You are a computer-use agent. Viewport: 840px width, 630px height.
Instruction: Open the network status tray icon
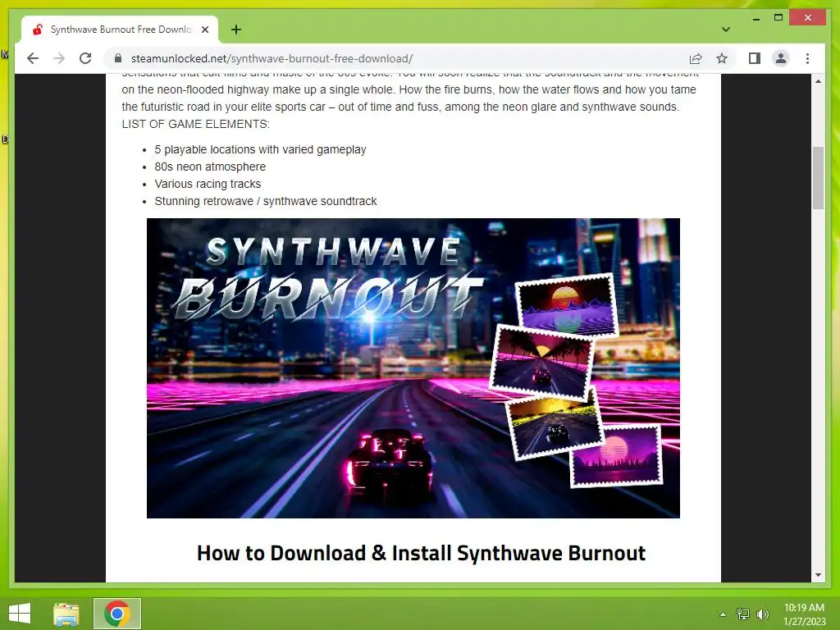[743, 614]
